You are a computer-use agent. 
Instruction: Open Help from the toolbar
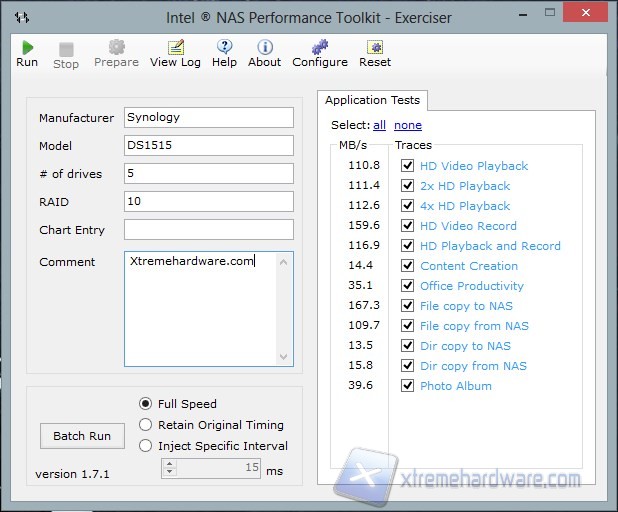(x=224, y=47)
